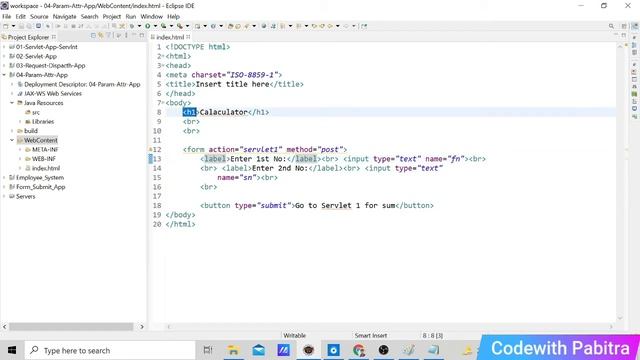Expand the Libraries node

click(20, 122)
